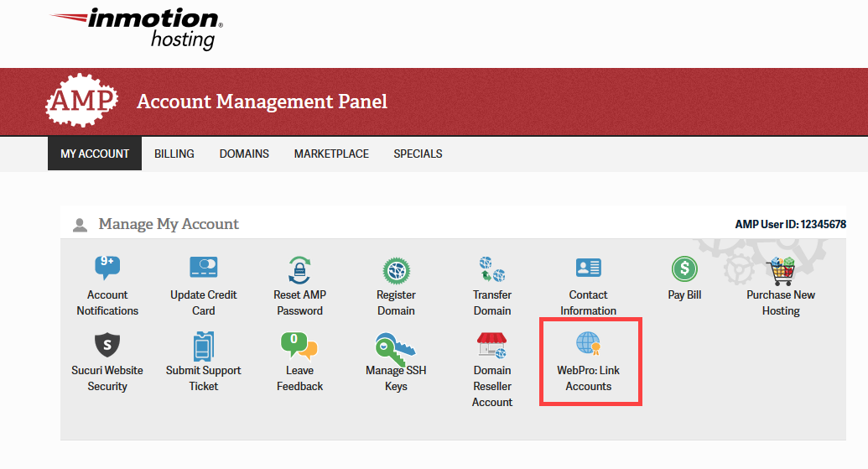Screen dimensions: 868x469
Task: Click the Contact Information label
Action: pyautogui.click(x=589, y=303)
